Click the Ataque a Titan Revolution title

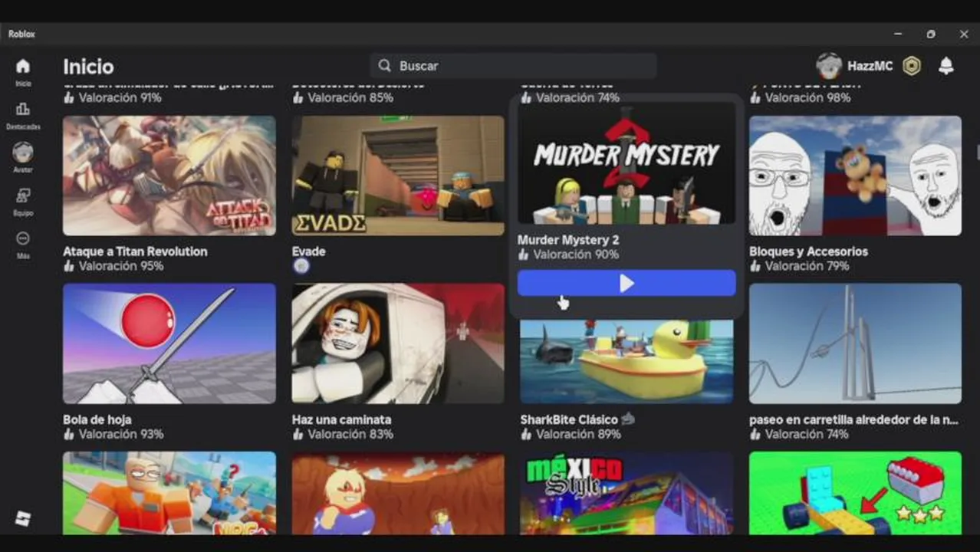(135, 251)
